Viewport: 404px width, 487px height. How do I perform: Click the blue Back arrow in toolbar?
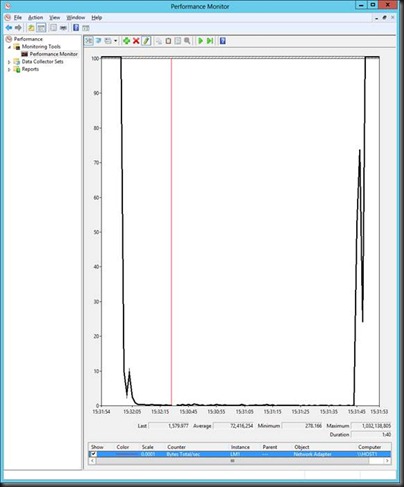tap(9, 28)
